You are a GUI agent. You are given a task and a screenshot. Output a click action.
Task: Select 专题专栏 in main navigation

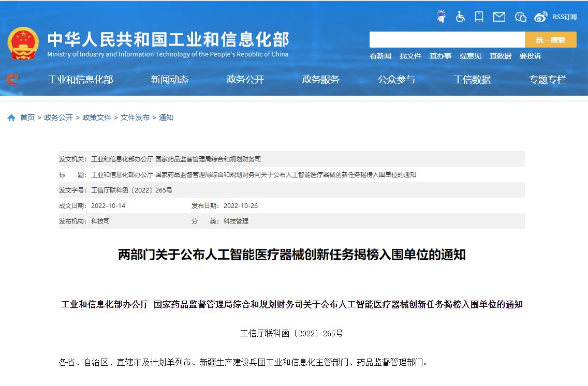(x=548, y=80)
